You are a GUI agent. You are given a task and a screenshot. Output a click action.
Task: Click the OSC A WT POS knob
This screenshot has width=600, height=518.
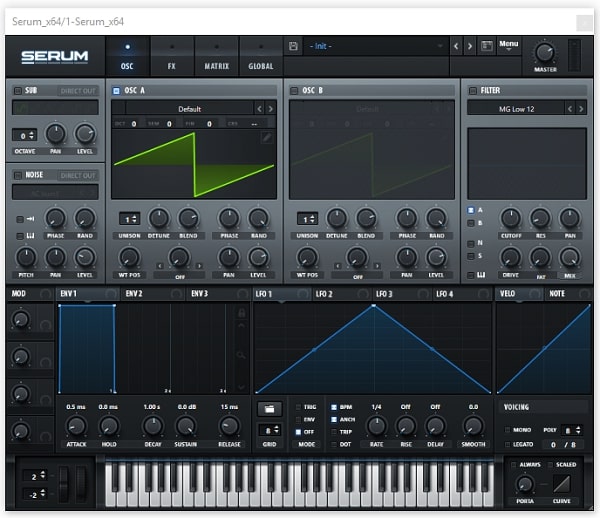tap(129, 257)
